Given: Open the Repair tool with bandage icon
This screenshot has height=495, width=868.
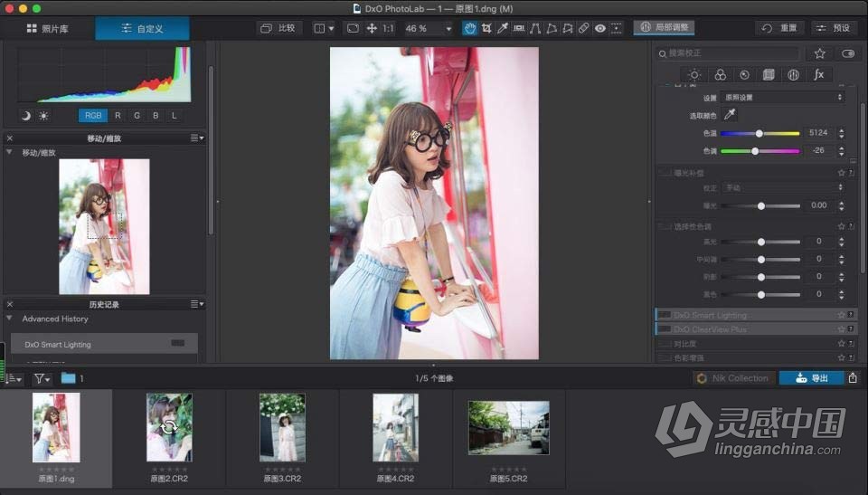Looking at the screenshot, I should (583, 28).
